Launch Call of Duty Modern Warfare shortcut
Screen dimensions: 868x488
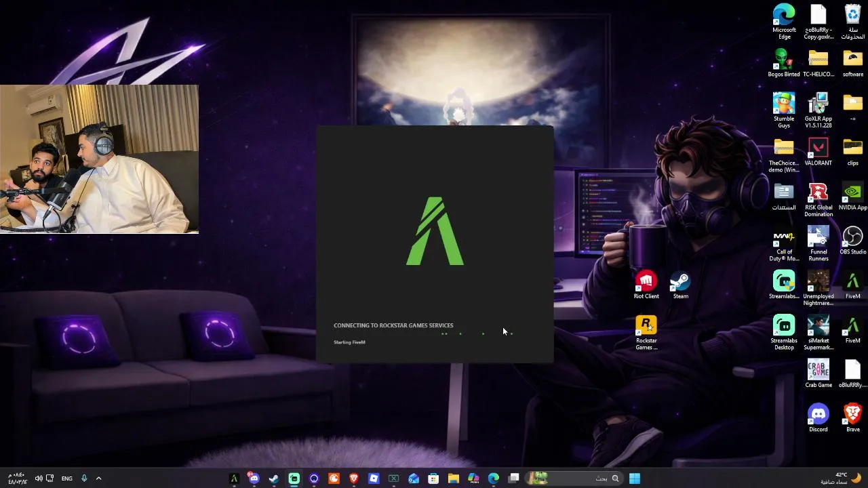784,245
